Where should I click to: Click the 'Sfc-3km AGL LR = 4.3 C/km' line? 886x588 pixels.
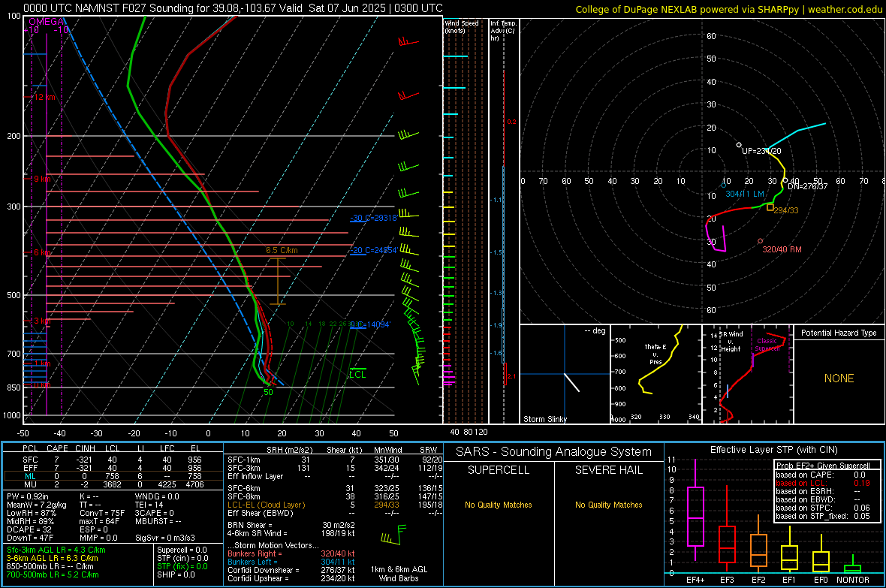(x=56, y=550)
